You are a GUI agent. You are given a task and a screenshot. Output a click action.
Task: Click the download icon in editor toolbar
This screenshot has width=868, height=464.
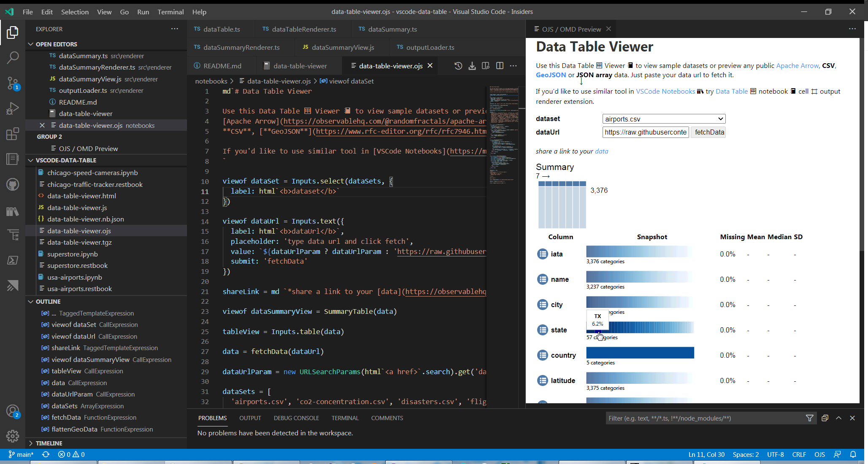tap(472, 66)
